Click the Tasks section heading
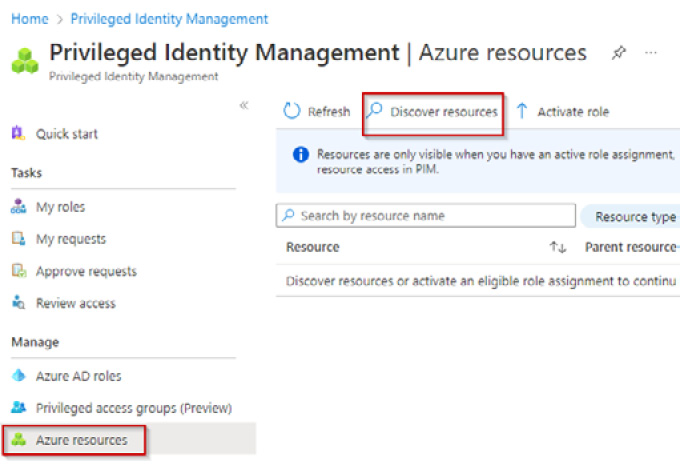The width and height of the screenshot is (680, 469). [x=26, y=173]
